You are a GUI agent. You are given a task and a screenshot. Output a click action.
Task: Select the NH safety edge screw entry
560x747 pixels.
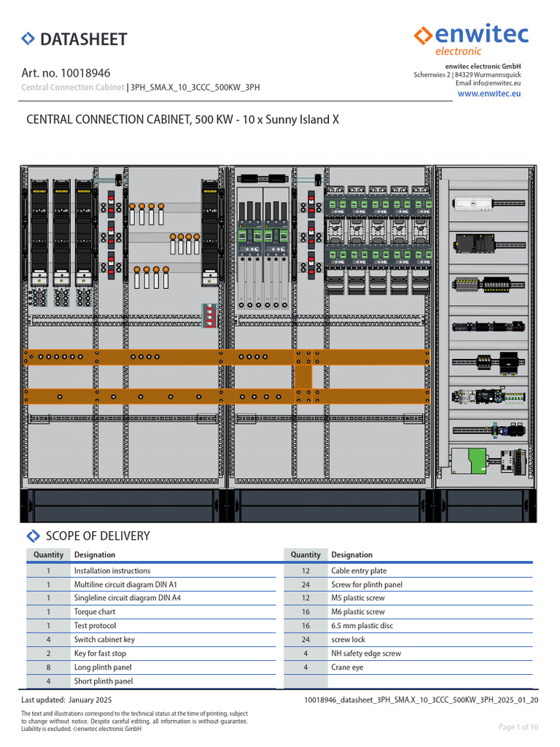click(x=366, y=653)
